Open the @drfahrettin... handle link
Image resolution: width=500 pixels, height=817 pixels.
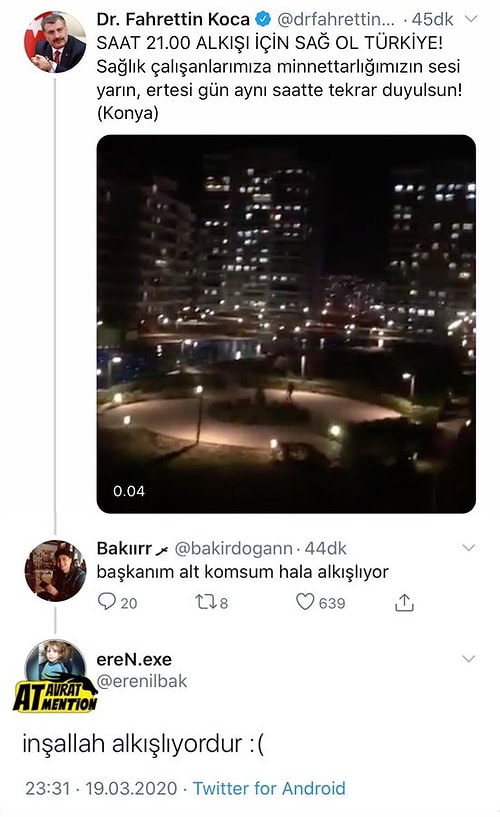pos(336,19)
